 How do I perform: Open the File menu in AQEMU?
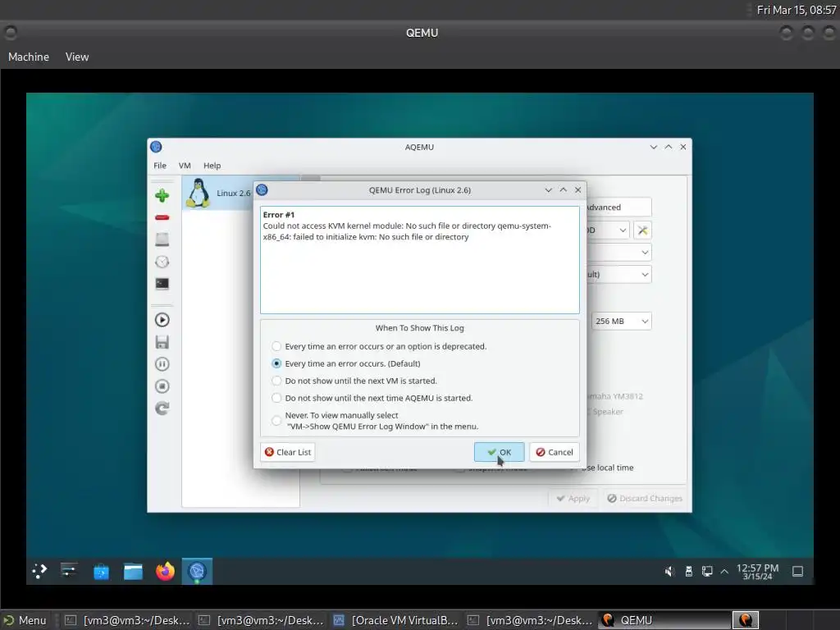(x=160, y=166)
